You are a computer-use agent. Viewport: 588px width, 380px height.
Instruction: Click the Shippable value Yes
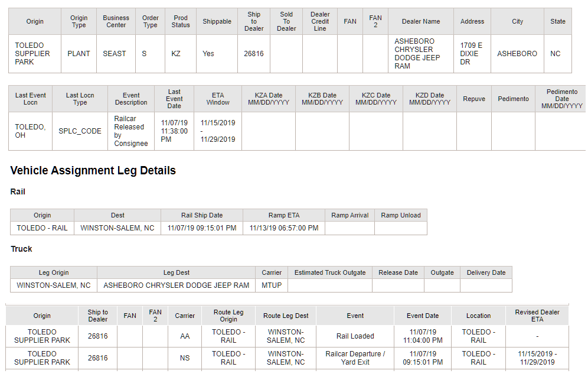217,54
